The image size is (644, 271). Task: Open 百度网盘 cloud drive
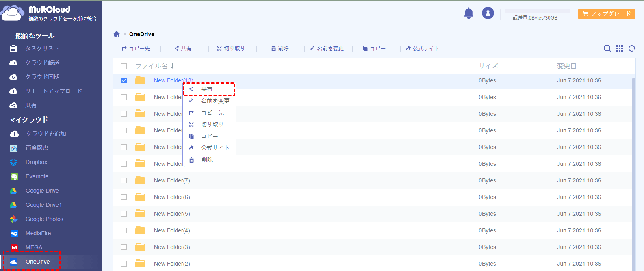coord(37,148)
